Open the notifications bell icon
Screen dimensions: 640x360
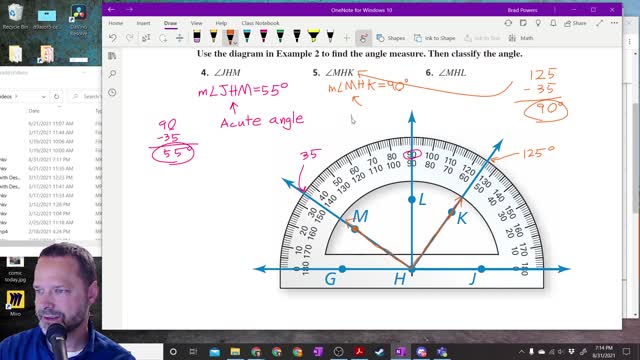[553, 23]
